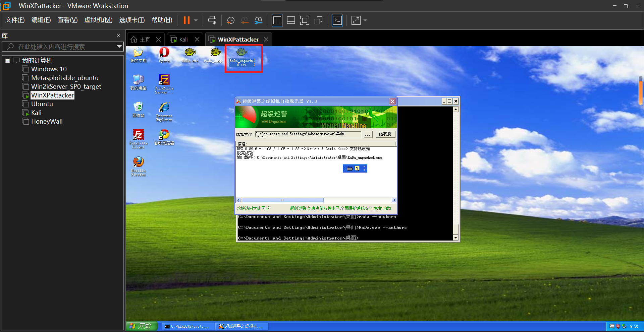Switch to Unity mode
The height and width of the screenshot is (332, 644).
[319, 20]
